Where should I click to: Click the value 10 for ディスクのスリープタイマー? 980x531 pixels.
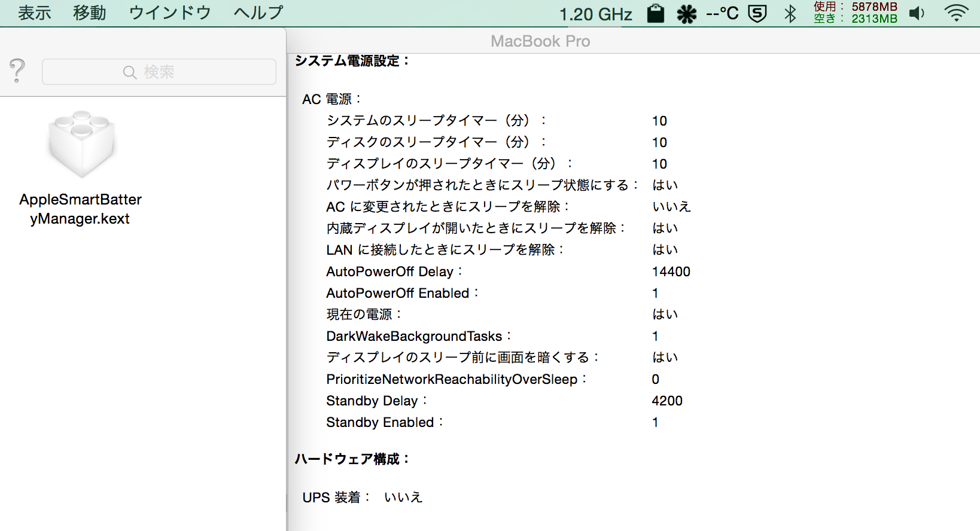[x=659, y=142]
